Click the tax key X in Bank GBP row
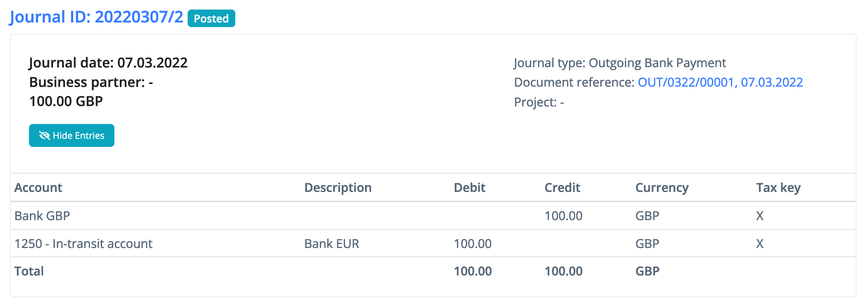Image resolution: width=868 pixels, height=306 pixels. (760, 216)
